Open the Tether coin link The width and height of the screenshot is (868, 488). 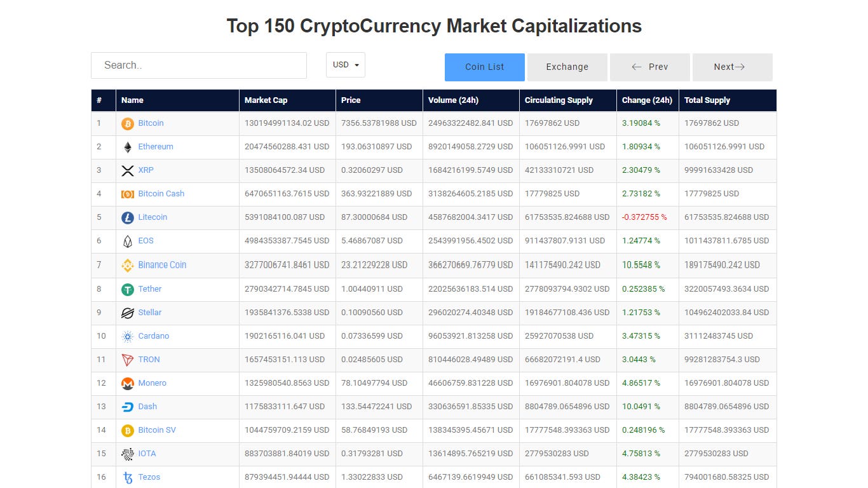tap(150, 289)
